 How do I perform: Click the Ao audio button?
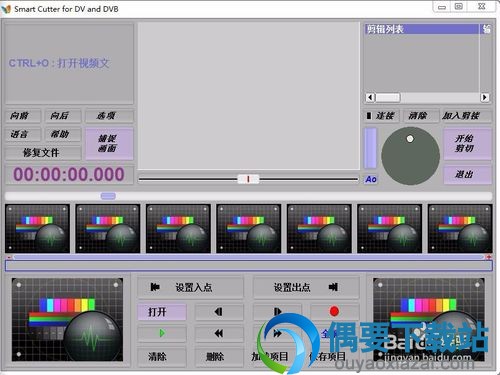[371, 179]
